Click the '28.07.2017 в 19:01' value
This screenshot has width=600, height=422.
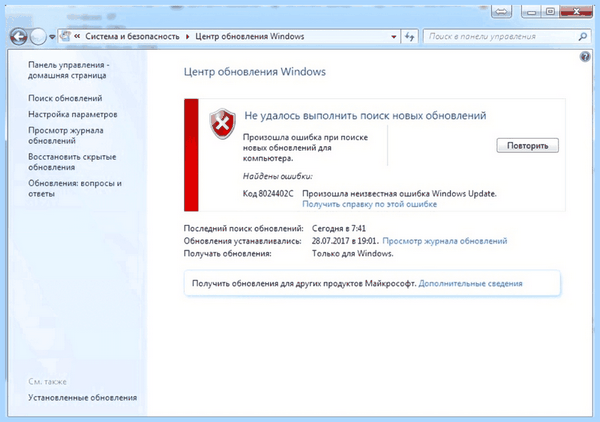pyautogui.click(x=345, y=241)
